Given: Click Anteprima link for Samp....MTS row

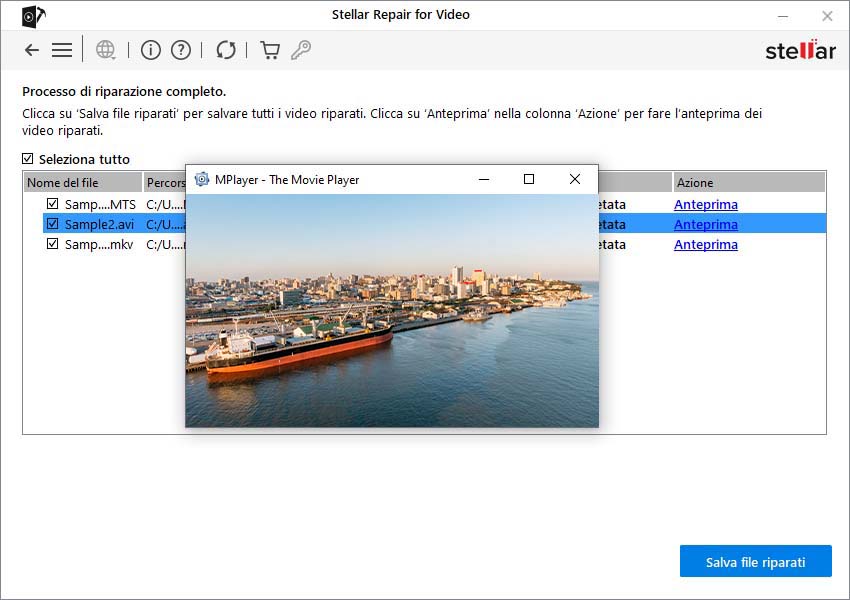Looking at the screenshot, I should click(x=705, y=204).
